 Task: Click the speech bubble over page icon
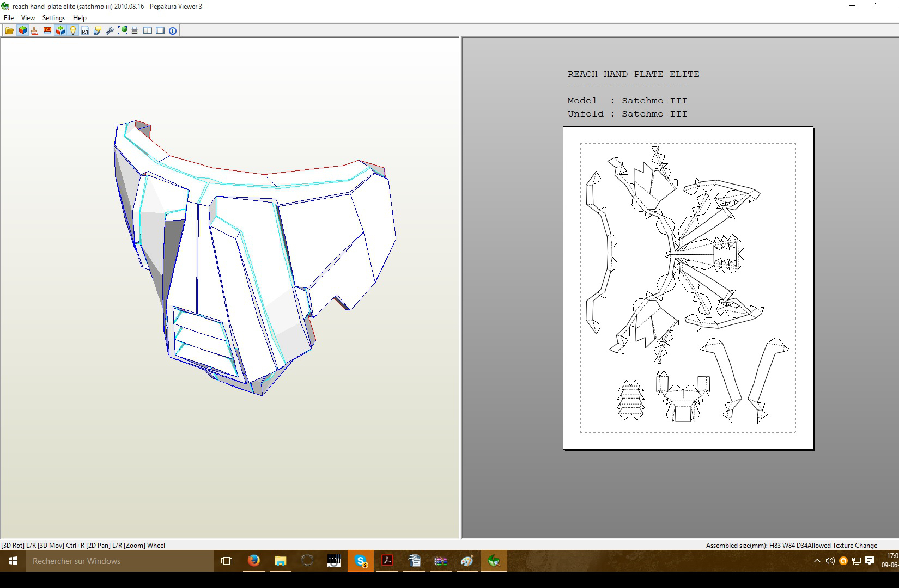coord(98,31)
